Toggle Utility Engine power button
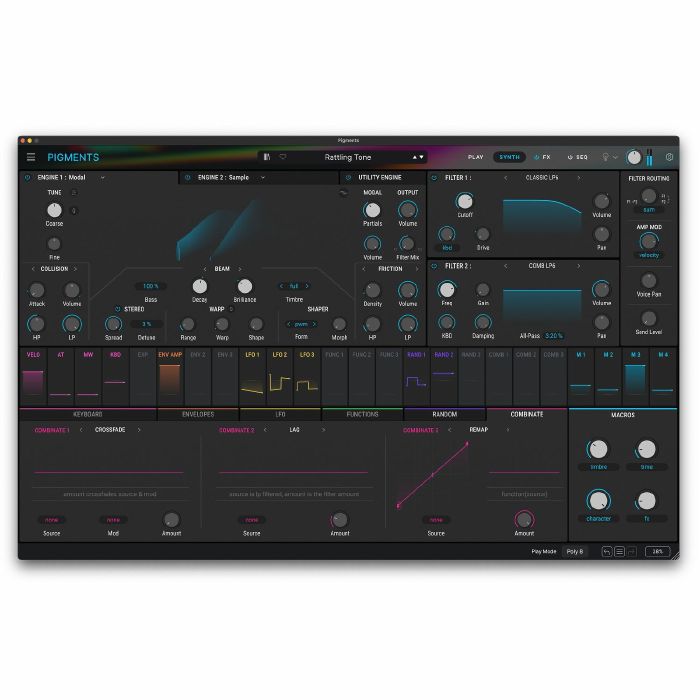This screenshot has height=700, width=700. 348,178
